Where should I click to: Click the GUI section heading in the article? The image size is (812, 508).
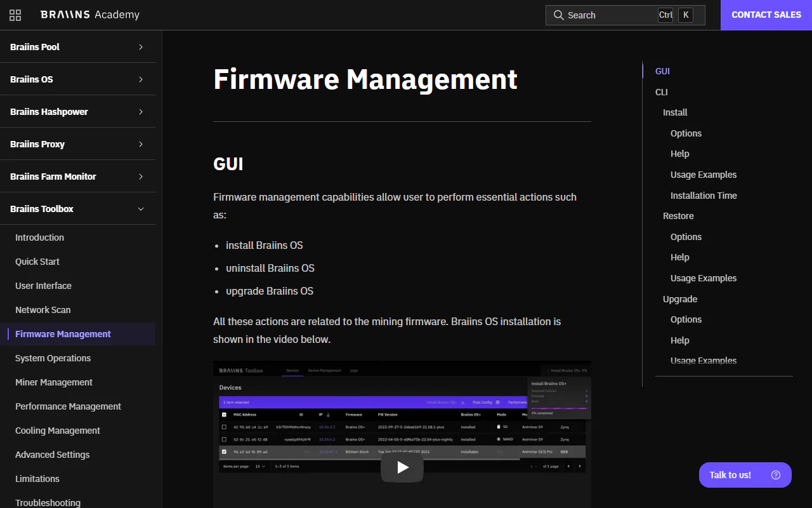click(x=228, y=164)
